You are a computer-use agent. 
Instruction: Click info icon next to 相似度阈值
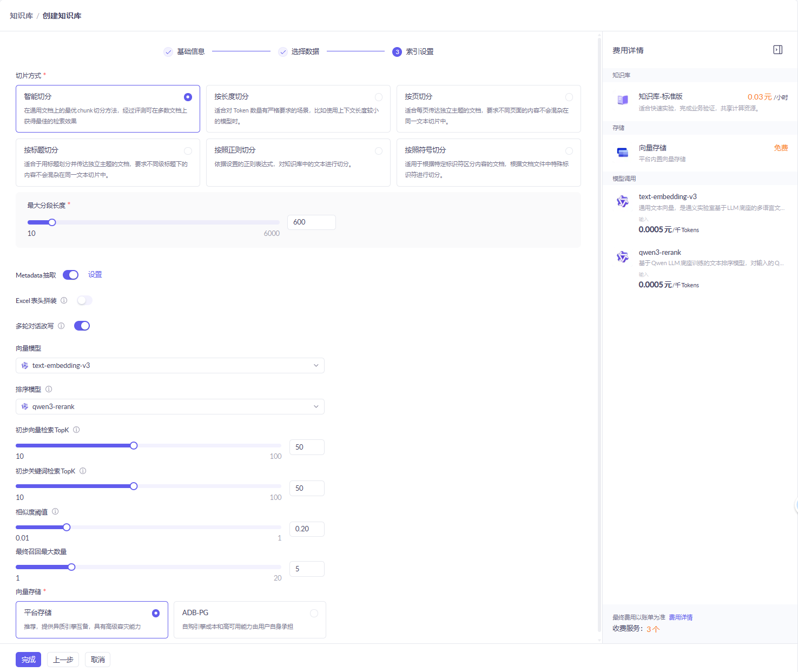pos(55,511)
